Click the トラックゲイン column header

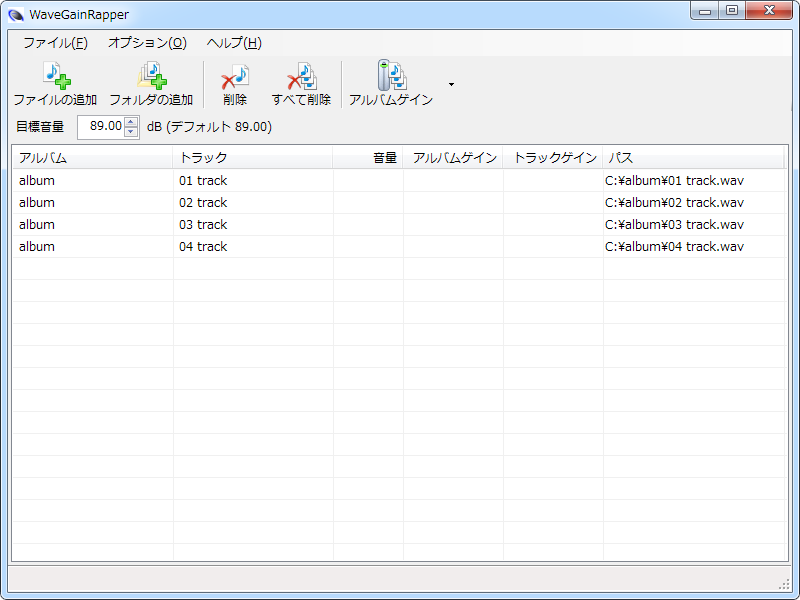pos(553,158)
